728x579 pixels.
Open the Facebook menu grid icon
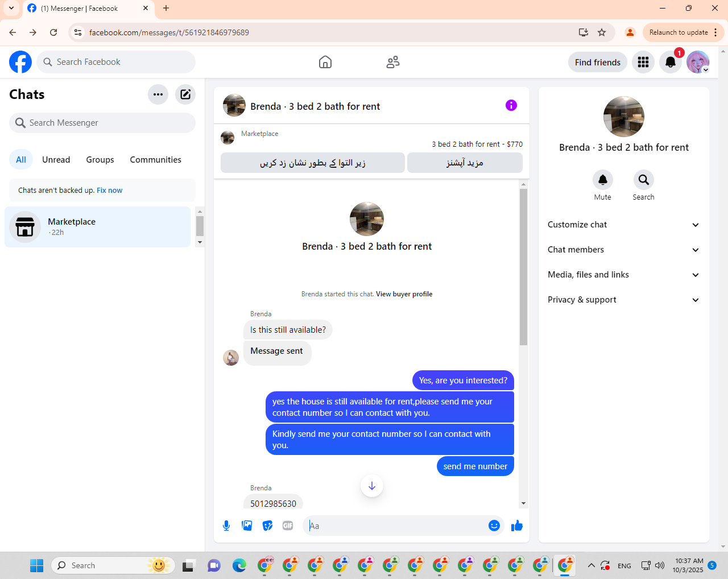643,62
